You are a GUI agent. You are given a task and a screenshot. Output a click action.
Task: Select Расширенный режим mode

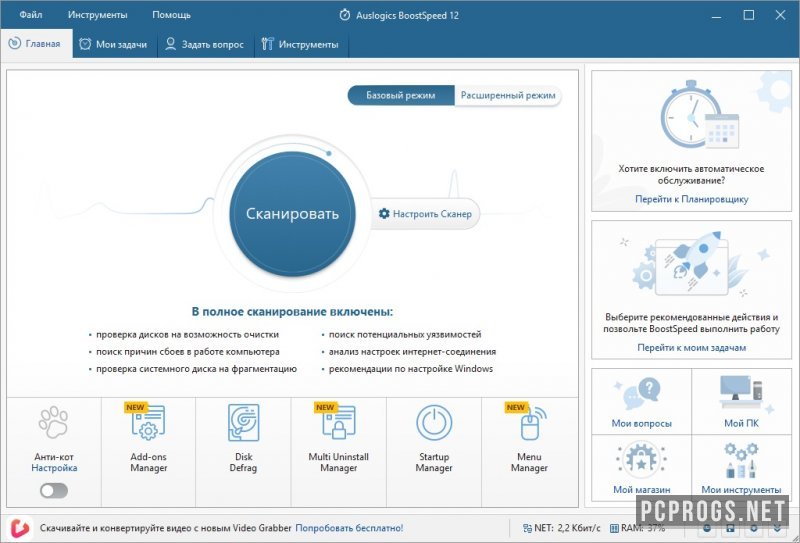(508, 95)
